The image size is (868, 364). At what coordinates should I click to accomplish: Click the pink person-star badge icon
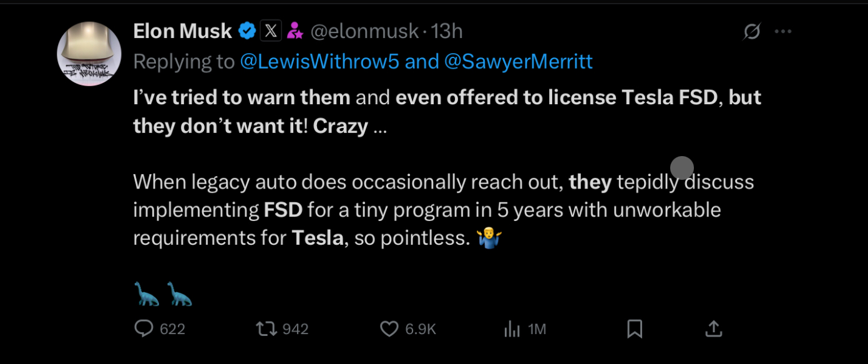click(x=295, y=31)
